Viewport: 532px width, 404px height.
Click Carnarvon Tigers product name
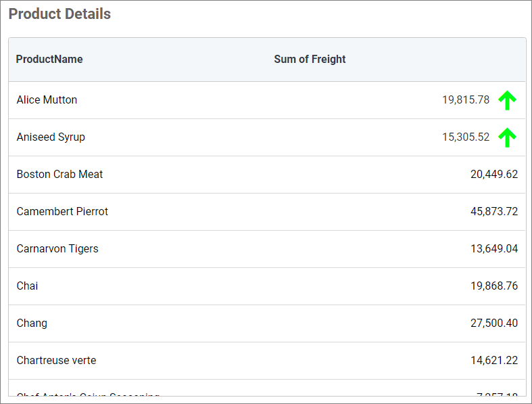[57, 249]
